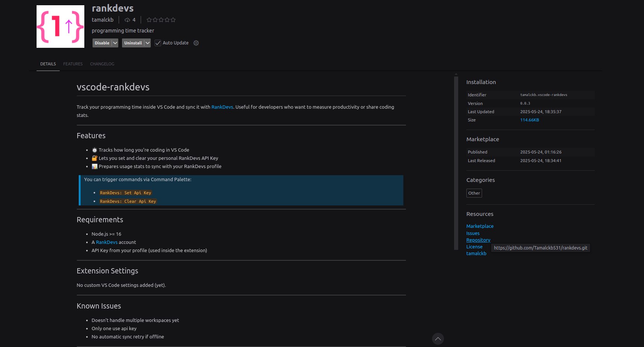The image size is (644, 347).
Task: Click the Other category tag
Action: pos(474,193)
